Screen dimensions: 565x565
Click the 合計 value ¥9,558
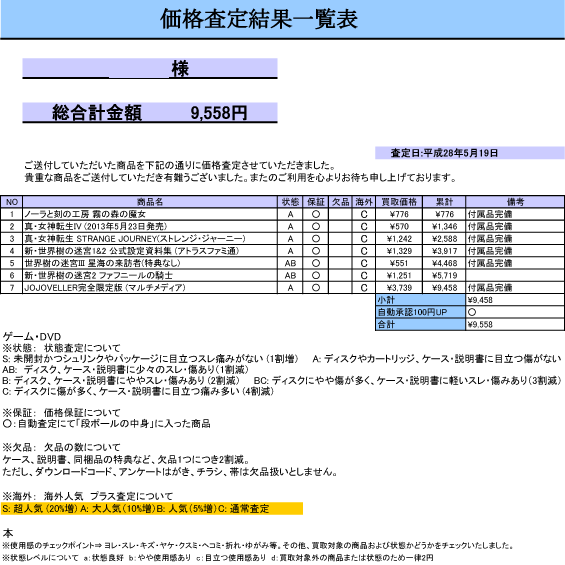tap(515, 324)
